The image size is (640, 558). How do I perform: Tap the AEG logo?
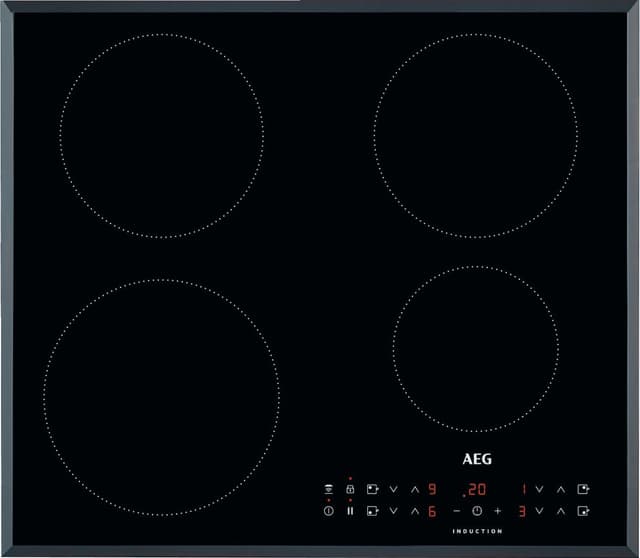pos(477,460)
